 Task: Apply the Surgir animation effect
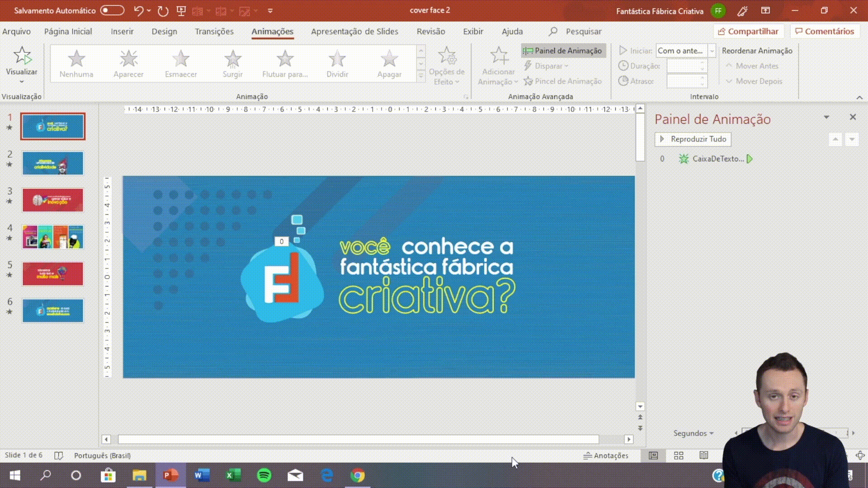pos(233,64)
